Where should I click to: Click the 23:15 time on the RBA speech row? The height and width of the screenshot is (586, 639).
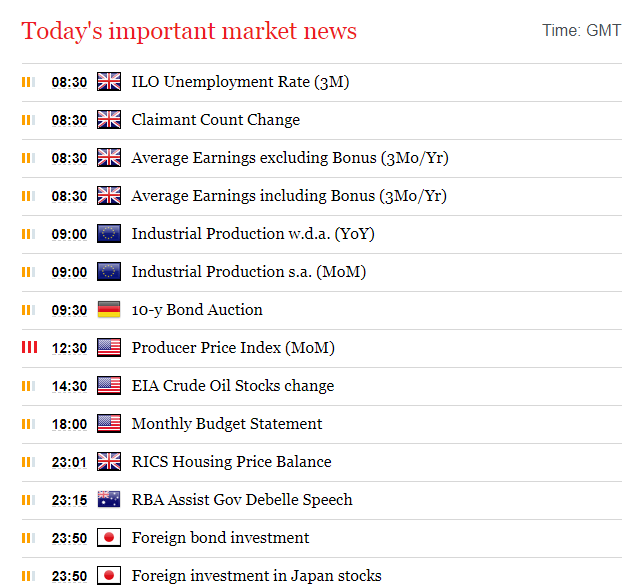pyautogui.click(x=69, y=500)
